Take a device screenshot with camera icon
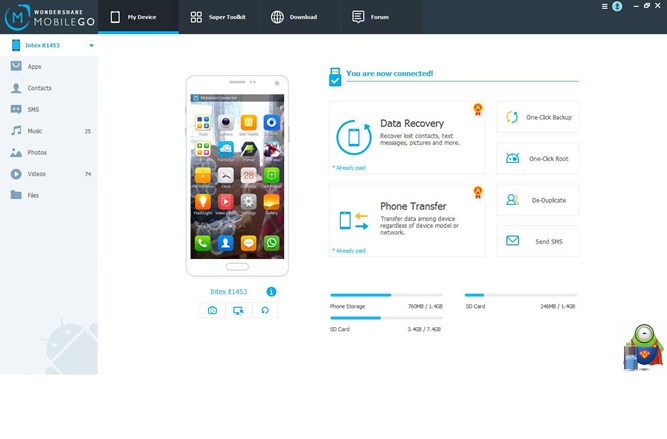Image resolution: width=667 pixels, height=439 pixels. 212,310
